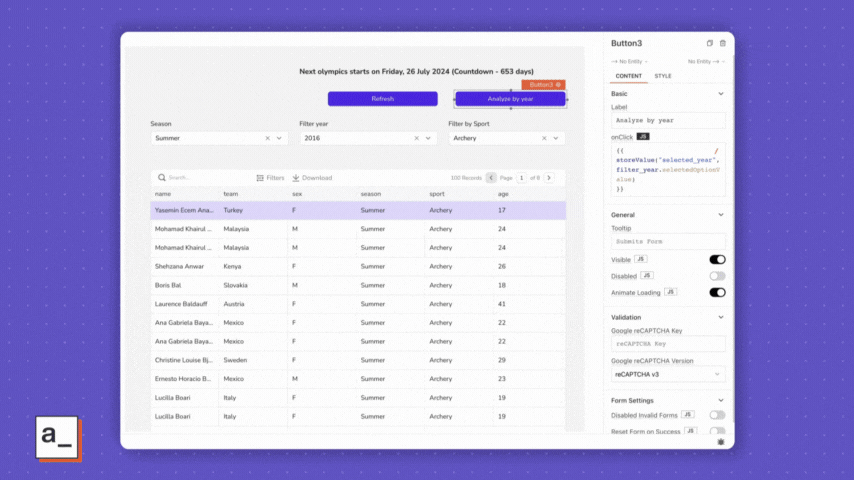Click the Google reCAPTCHA Key input field

(x=669, y=343)
